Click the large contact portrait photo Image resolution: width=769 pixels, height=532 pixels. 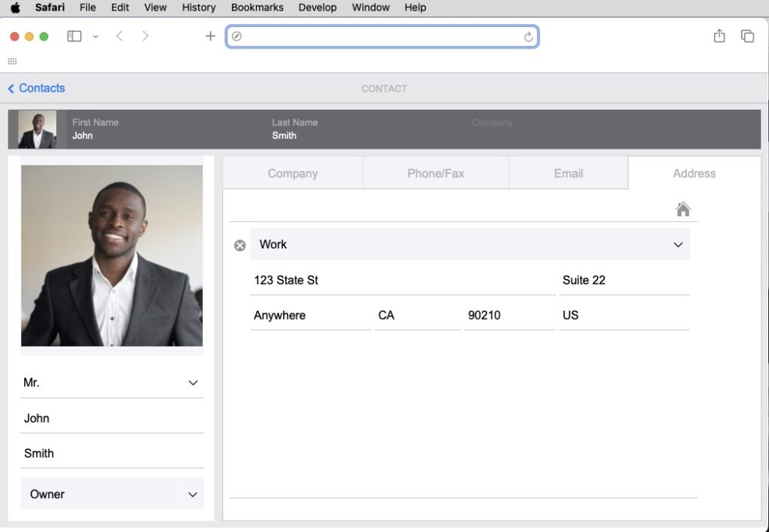[112, 256]
